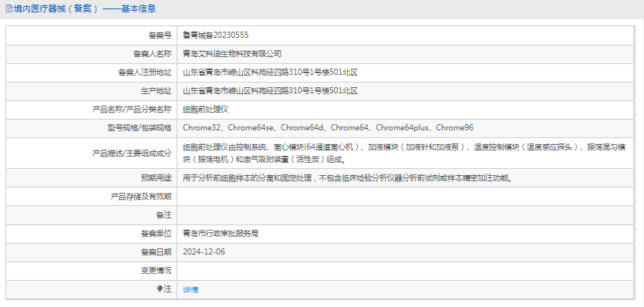Click the 预期用途 label cell
The width and height of the screenshot is (644, 307).
pyautogui.click(x=91, y=178)
